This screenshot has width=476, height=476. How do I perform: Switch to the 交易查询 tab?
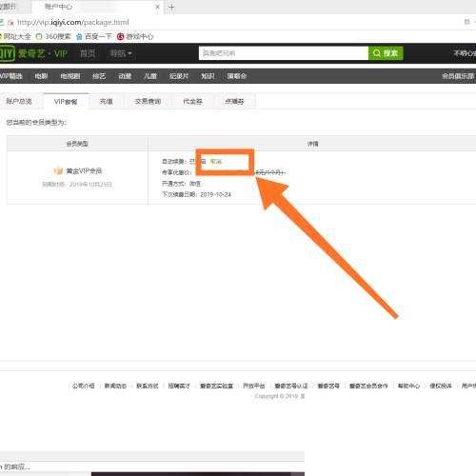(x=148, y=102)
